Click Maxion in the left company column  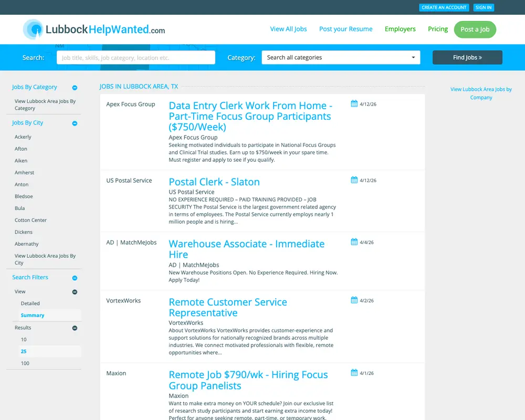[116, 373]
